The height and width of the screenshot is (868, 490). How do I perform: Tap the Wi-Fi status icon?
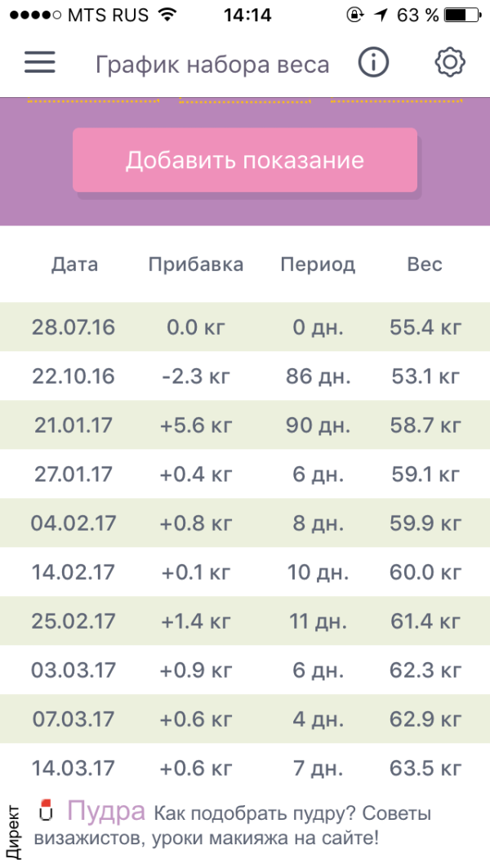tap(167, 15)
